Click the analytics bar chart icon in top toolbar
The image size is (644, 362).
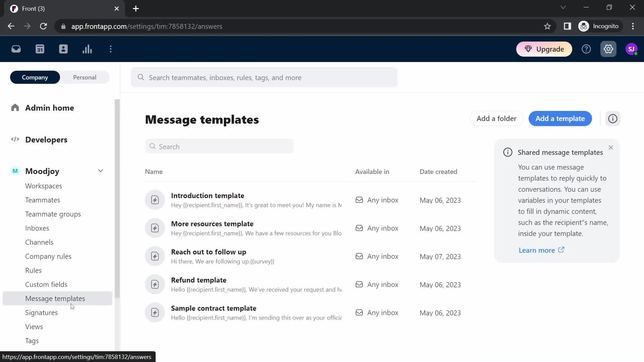(87, 49)
